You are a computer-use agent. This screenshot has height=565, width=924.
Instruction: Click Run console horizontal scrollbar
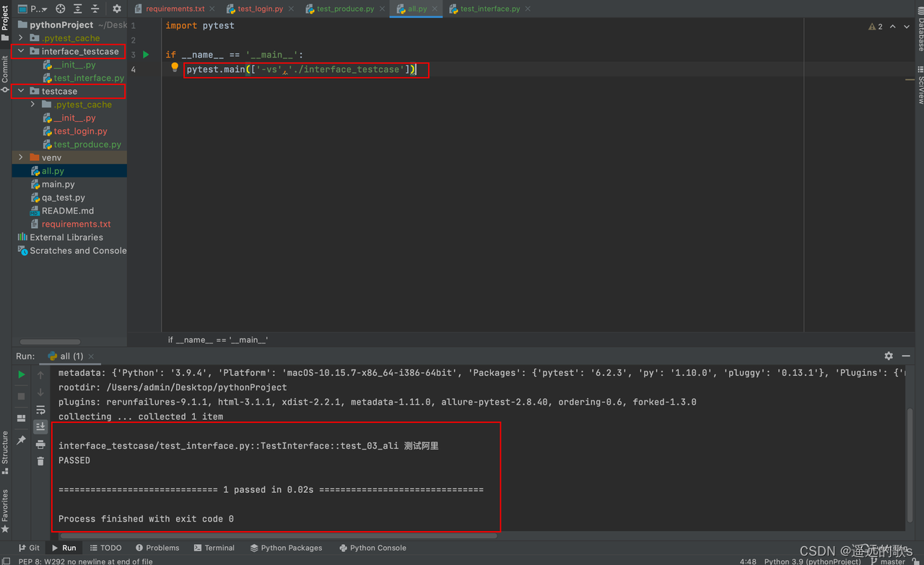click(279, 535)
